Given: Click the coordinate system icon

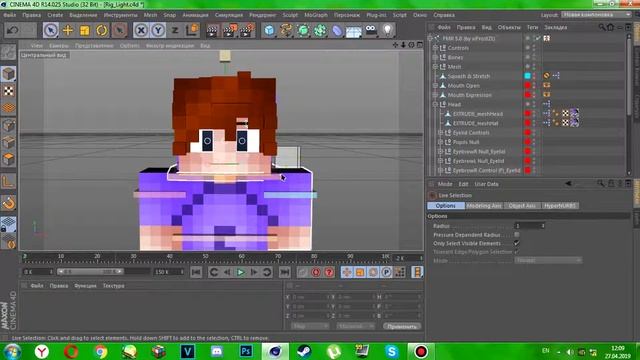Looking at the screenshot, I should pos(192,30).
